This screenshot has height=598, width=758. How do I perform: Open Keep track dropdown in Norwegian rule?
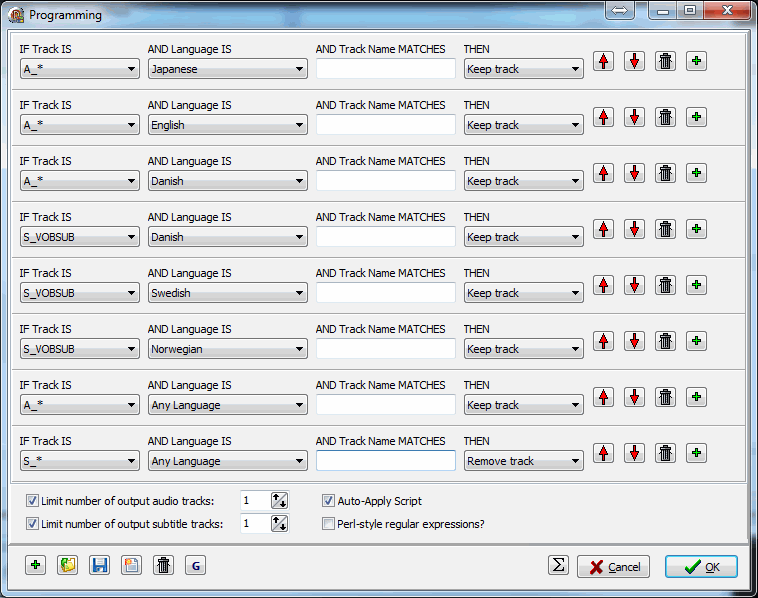click(x=524, y=349)
